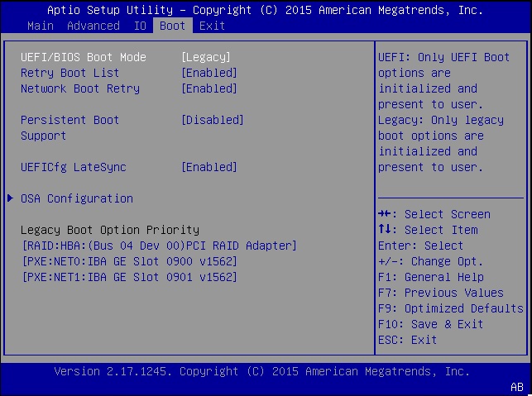Select Network Boot Retry option label
Screen dimensions: 532x396
tap(80, 88)
